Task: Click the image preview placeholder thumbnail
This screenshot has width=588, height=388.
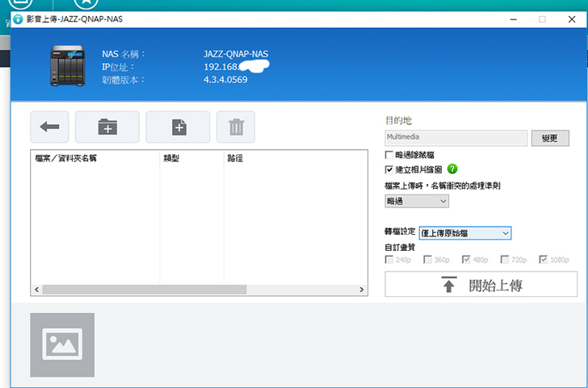Action: tap(62, 345)
